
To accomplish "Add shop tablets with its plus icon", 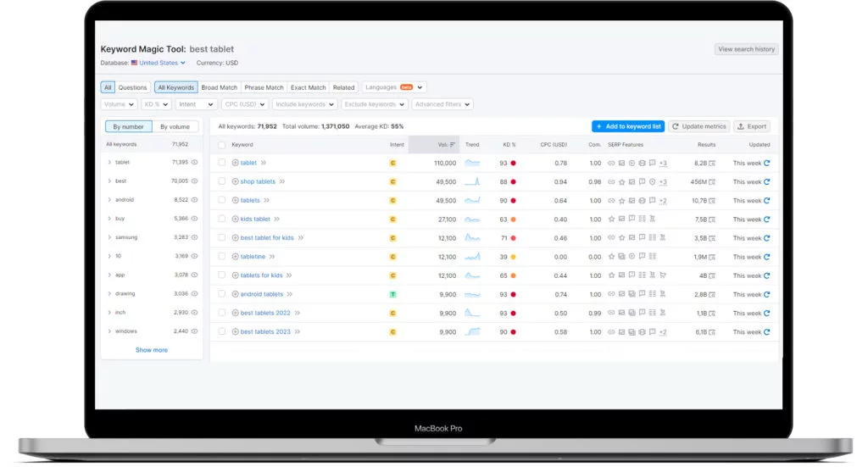I will point(236,181).
